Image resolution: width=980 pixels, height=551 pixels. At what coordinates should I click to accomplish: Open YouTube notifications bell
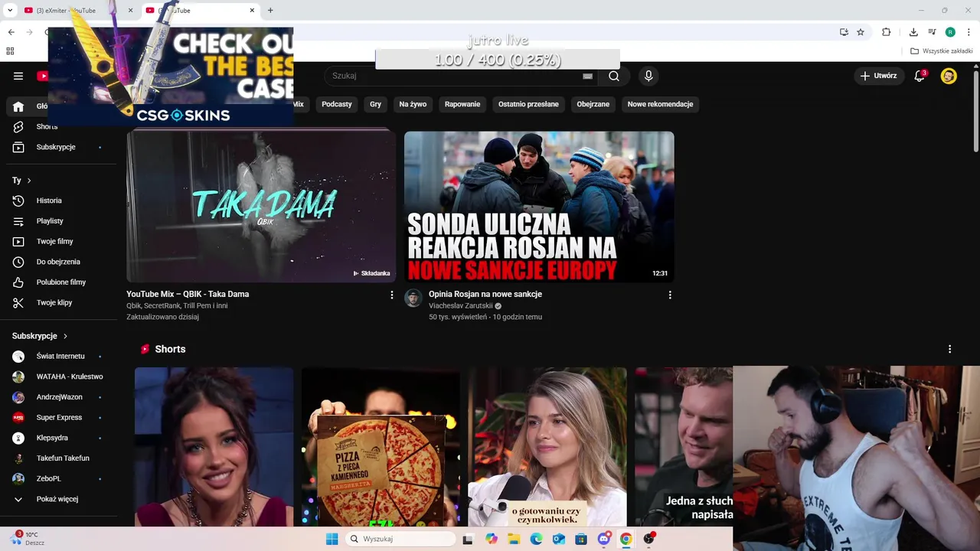point(920,76)
